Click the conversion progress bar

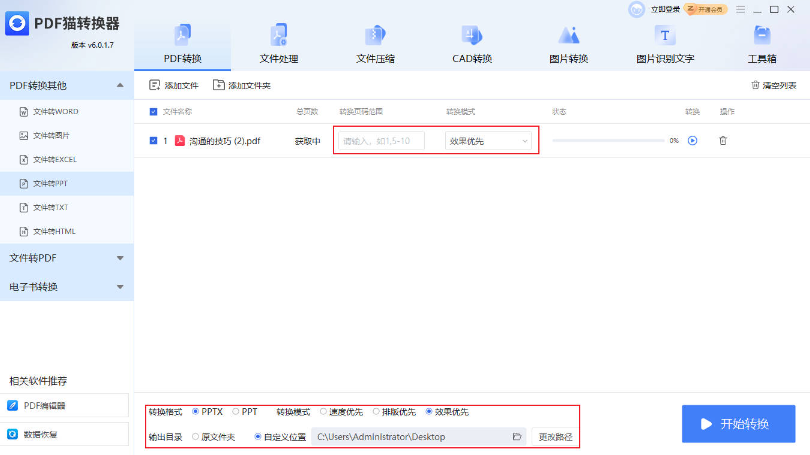pos(609,140)
